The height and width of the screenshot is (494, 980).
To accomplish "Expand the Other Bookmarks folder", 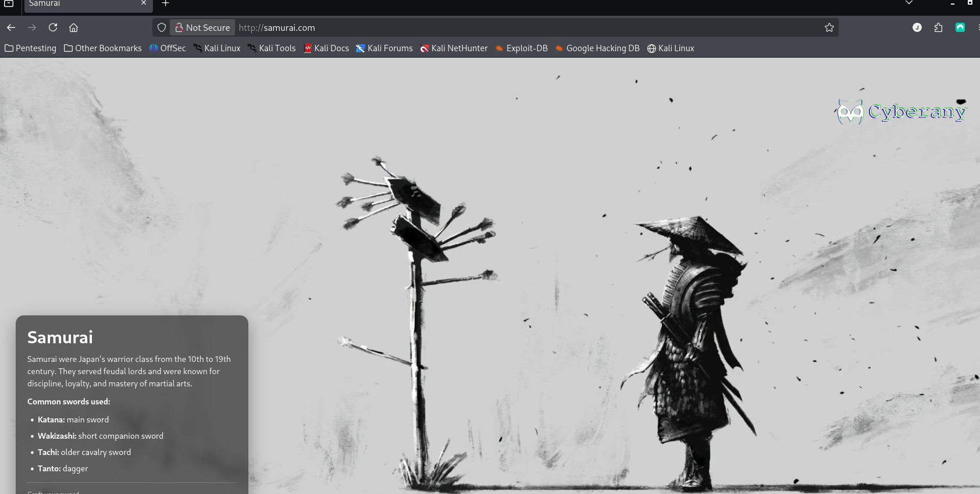I will [x=103, y=48].
